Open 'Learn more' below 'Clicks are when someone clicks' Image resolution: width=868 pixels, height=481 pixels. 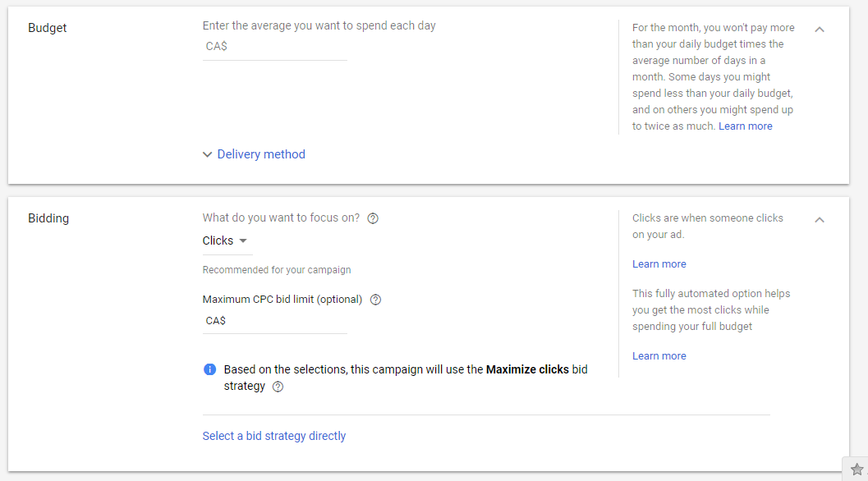pos(659,264)
